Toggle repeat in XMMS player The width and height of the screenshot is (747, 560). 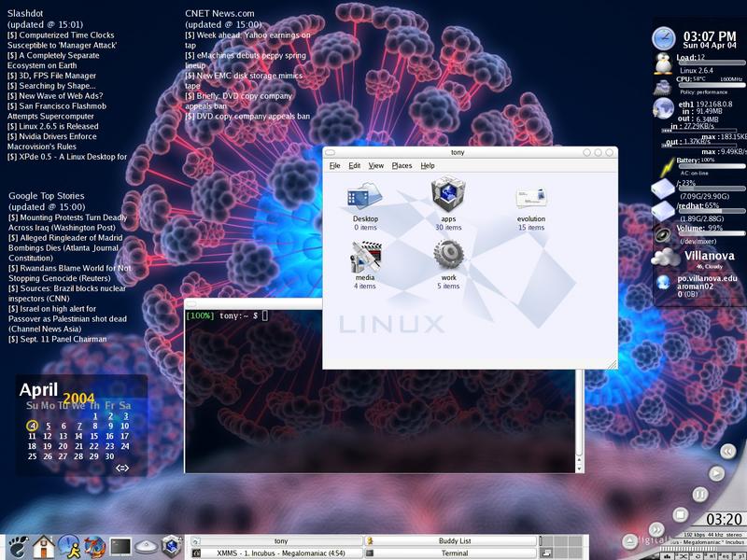click(697, 556)
